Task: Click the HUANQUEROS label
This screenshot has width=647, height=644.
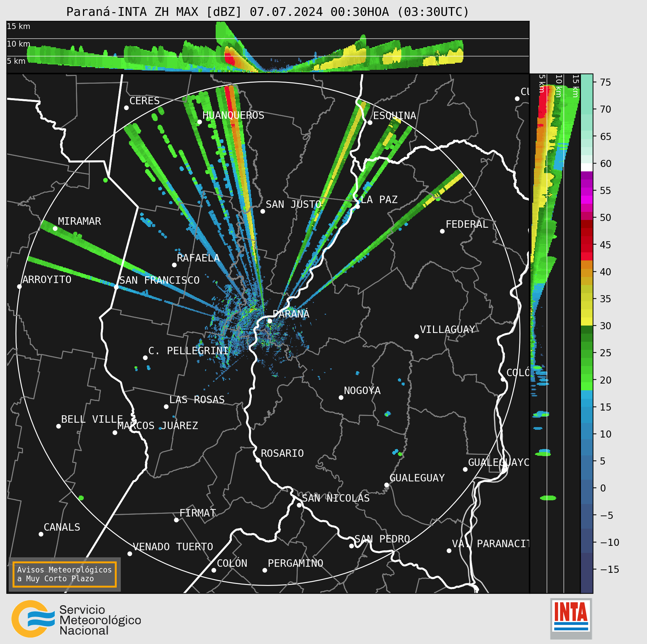Action: (x=233, y=115)
